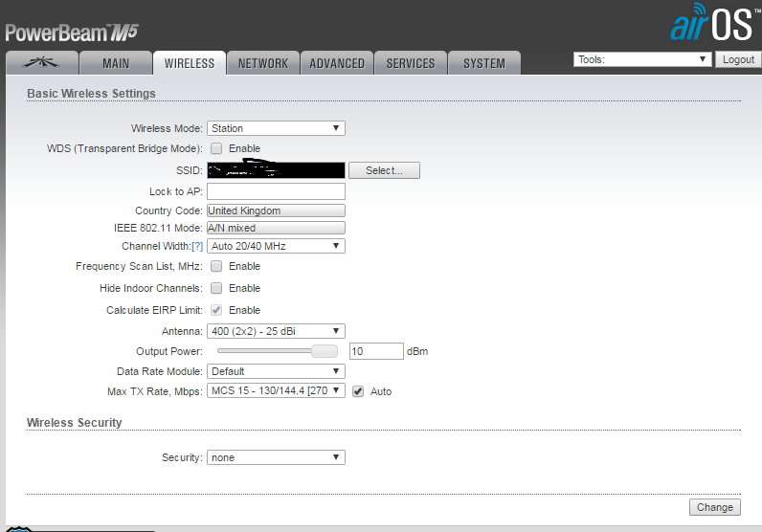Expand the Max TX Rate dropdown

[276, 390]
